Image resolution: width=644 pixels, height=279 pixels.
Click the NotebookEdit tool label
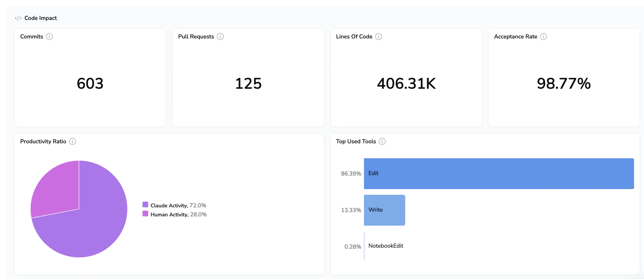[x=386, y=246]
